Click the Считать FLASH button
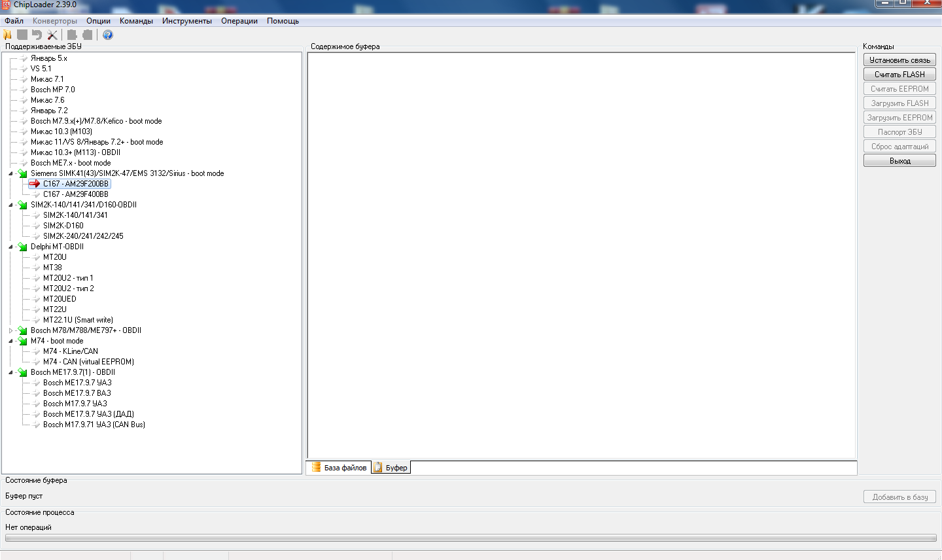942x560 pixels. tap(899, 75)
